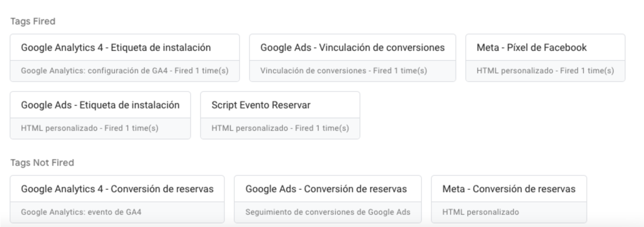The width and height of the screenshot is (644, 227).
Task: Click the Tags Fired section heading
Action: click(x=33, y=21)
